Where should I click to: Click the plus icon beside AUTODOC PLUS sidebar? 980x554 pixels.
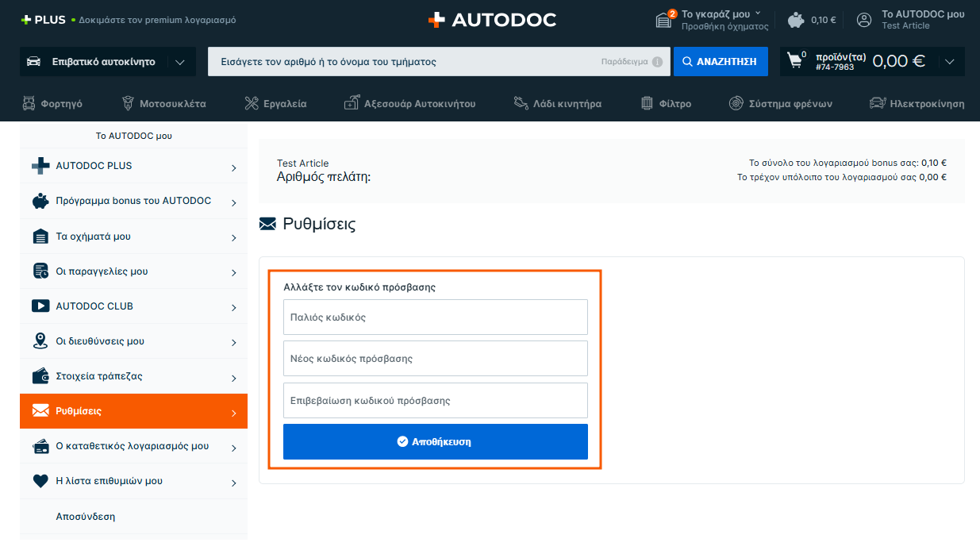pos(40,166)
